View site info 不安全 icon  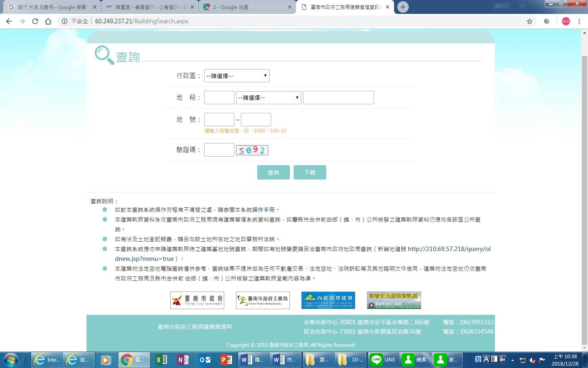point(64,21)
